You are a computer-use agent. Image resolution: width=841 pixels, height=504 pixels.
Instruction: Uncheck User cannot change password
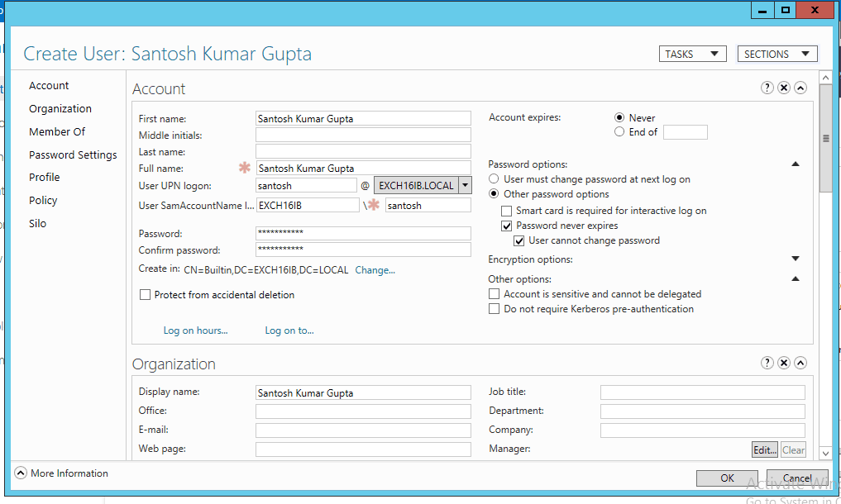pos(518,240)
